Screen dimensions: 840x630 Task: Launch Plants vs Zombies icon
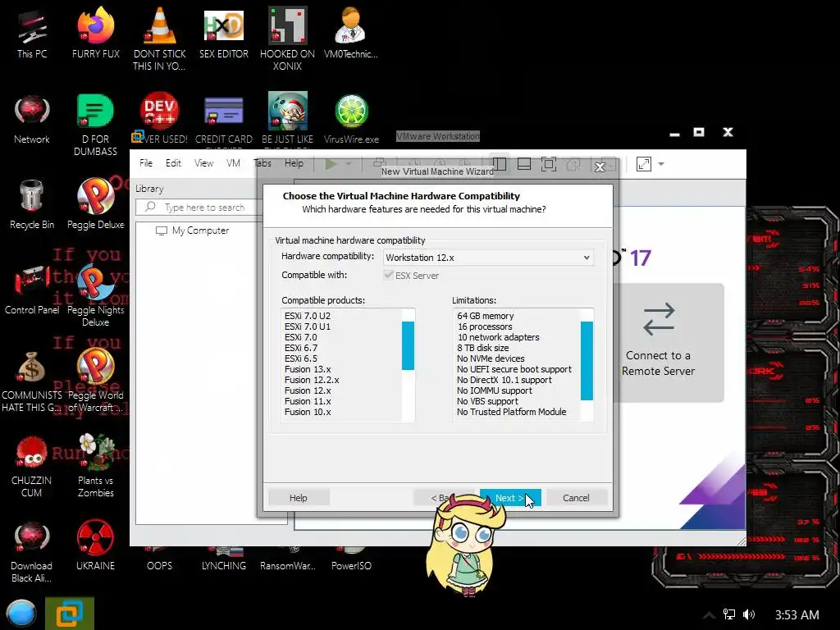click(x=95, y=466)
